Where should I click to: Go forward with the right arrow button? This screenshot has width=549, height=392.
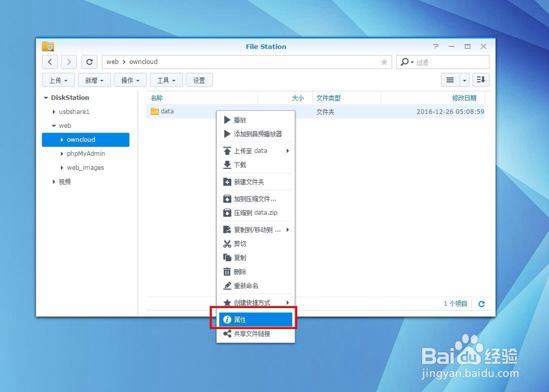pyautogui.click(x=69, y=62)
